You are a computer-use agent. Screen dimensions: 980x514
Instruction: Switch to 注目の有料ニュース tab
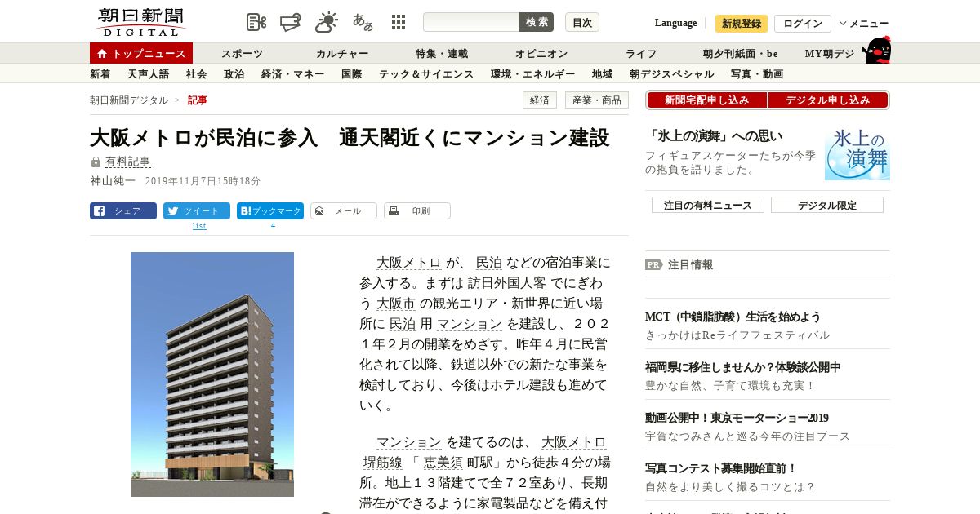tap(708, 205)
